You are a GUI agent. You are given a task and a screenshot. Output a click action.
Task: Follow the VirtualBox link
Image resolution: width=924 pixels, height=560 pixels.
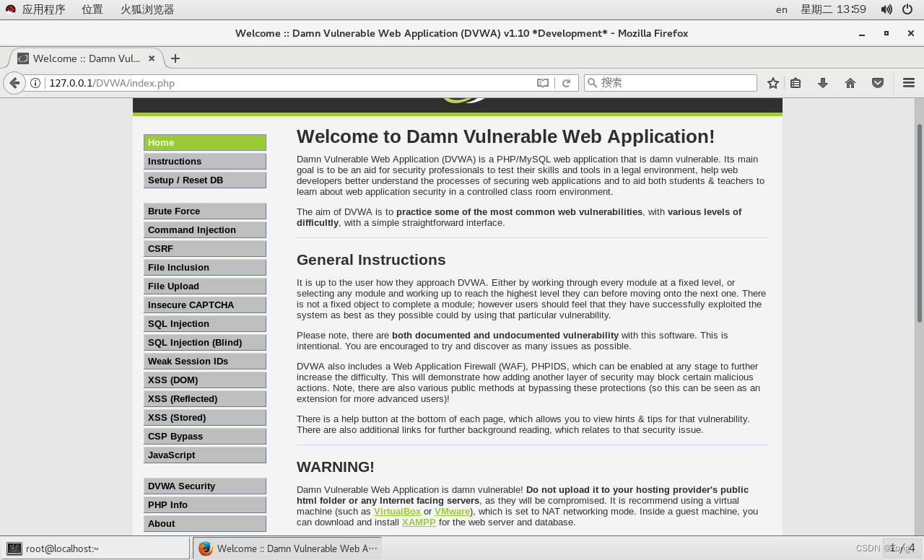(397, 512)
